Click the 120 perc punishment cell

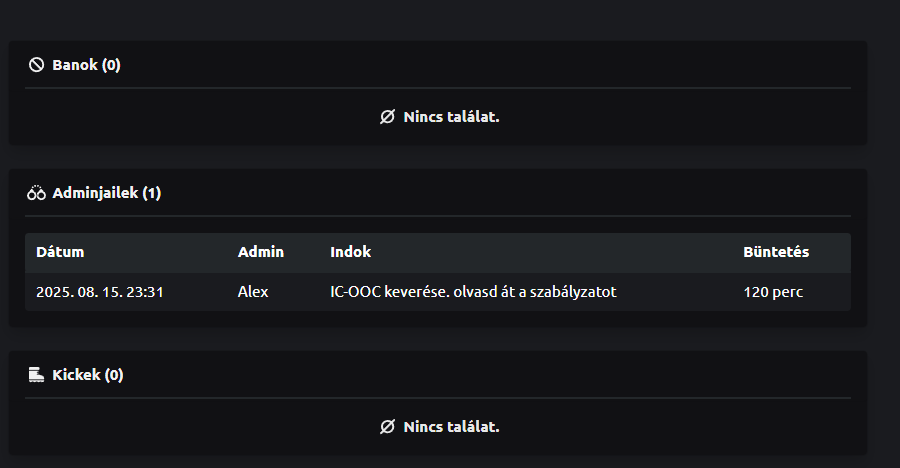point(773,292)
